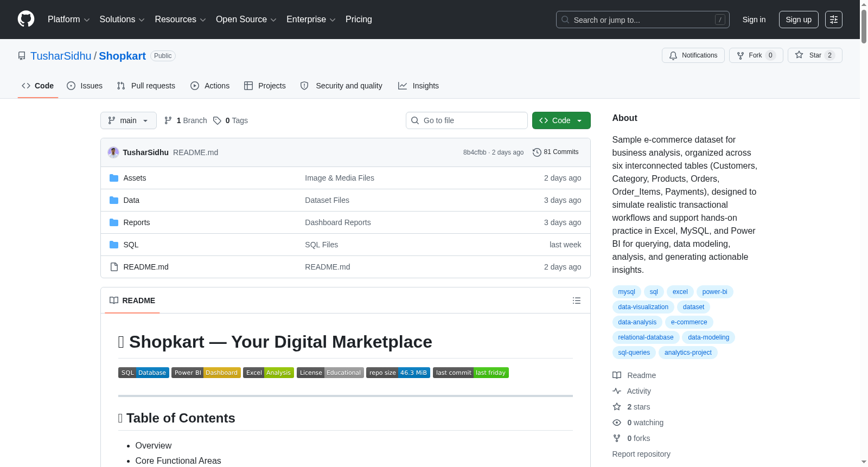
Task: Click the branch icon beside 1 Branch
Action: (x=168, y=120)
